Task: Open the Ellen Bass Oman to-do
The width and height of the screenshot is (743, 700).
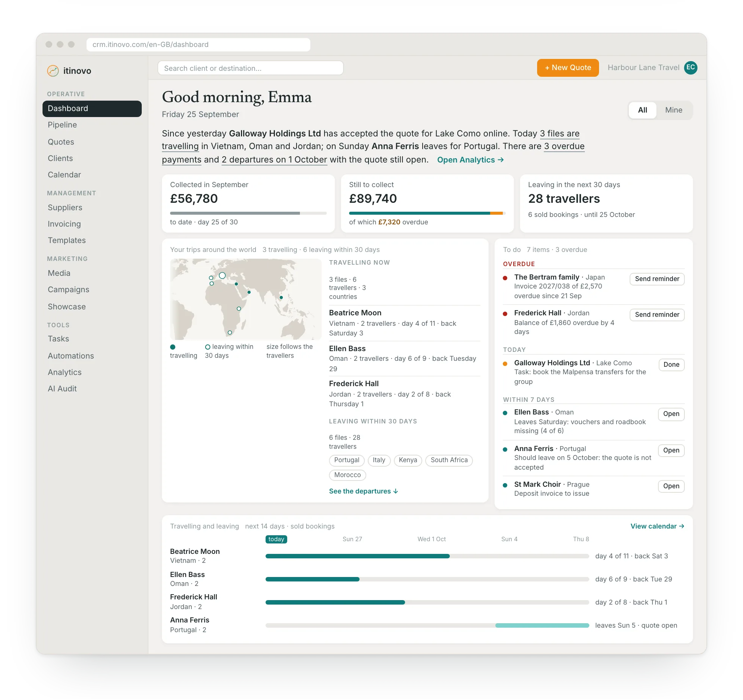Action: click(x=671, y=414)
